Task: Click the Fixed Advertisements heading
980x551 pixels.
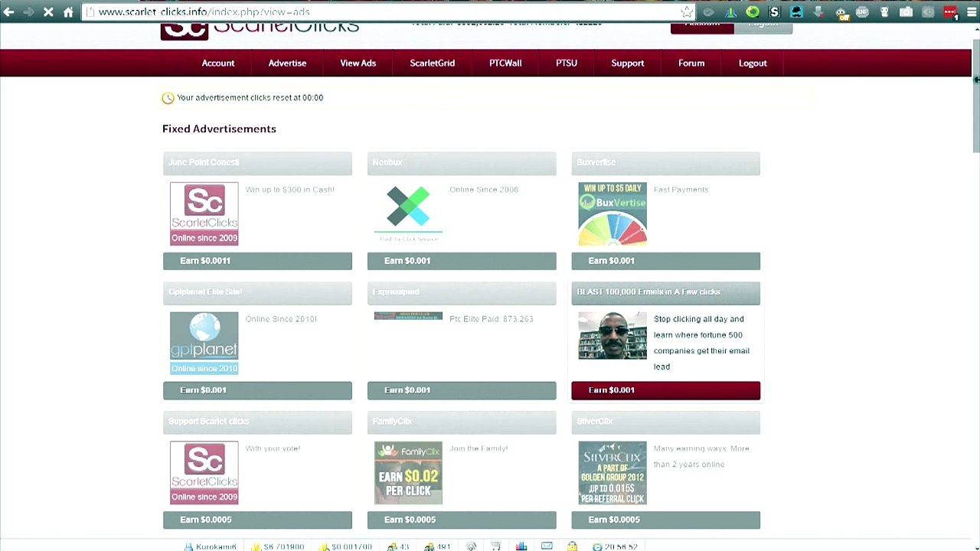Action: tap(219, 129)
